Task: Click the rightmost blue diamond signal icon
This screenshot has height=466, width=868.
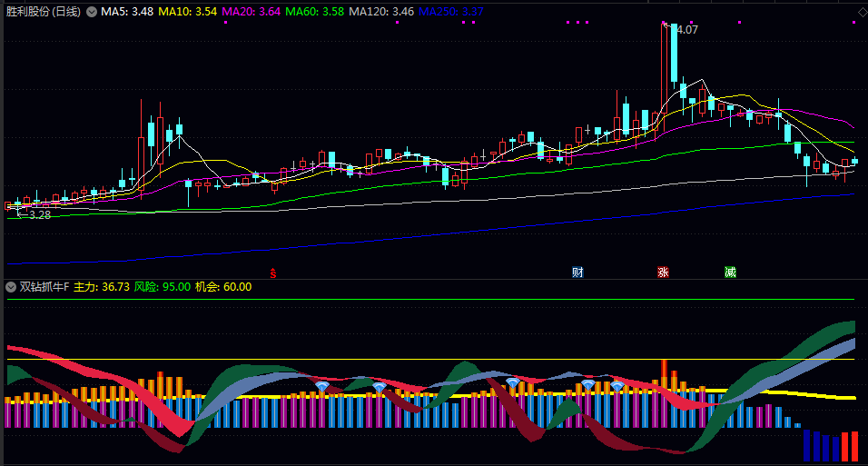Action: pos(617,386)
